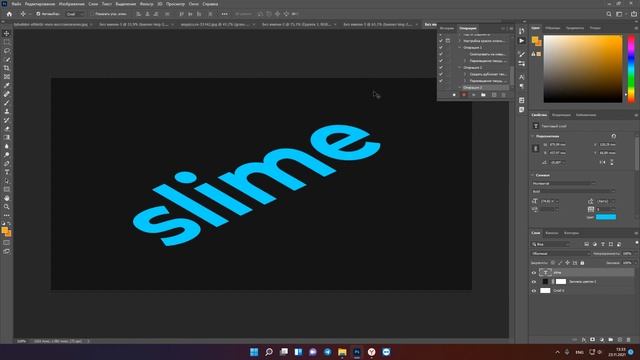Click the Yandex browser taskbar icon

[x=371, y=352]
